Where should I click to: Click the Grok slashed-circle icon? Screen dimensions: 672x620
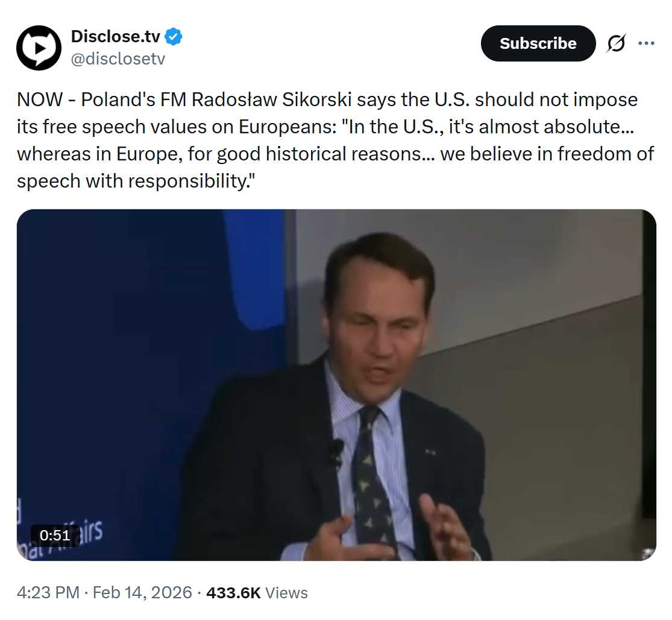coord(615,43)
